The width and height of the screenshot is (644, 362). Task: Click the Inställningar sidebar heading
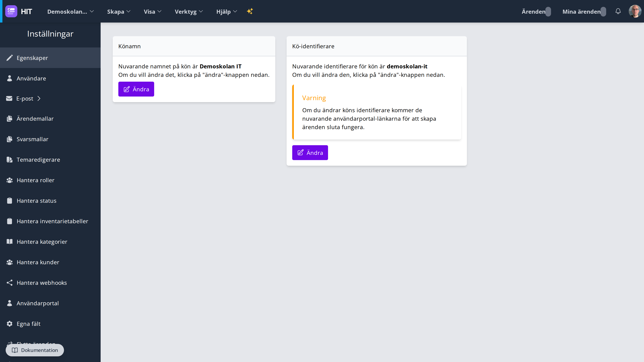point(50,34)
